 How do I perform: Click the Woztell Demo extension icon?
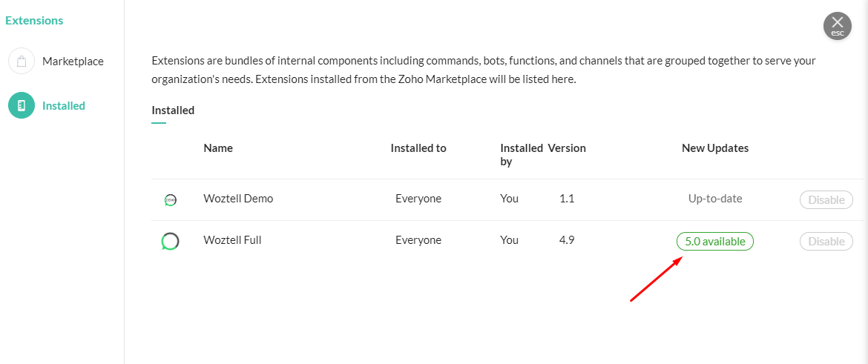[x=170, y=199]
